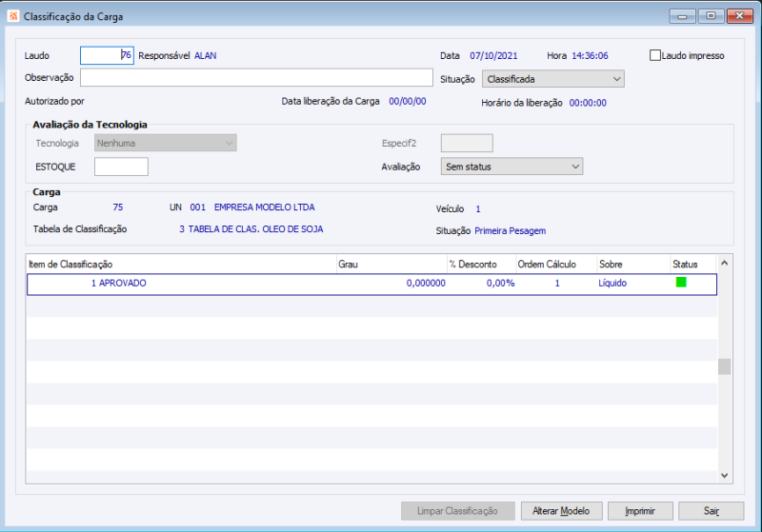
Task: Click the Especif2 field
Action: click(467, 143)
